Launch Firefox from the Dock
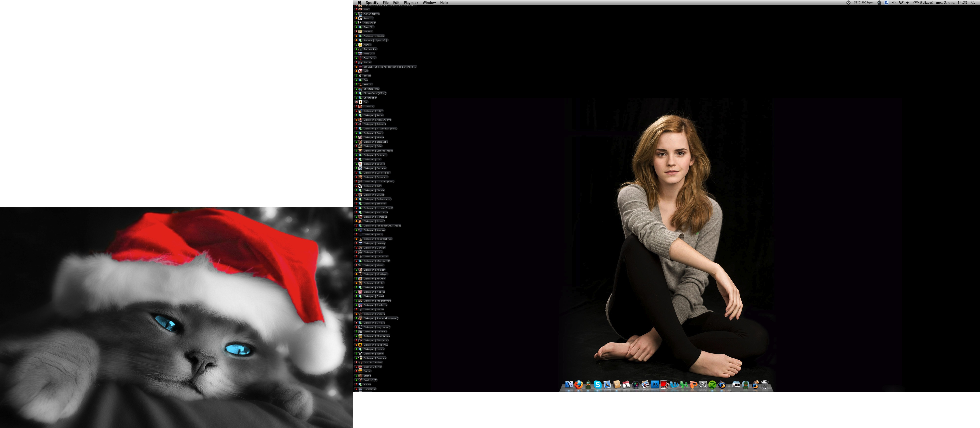The image size is (980, 428). (x=579, y=385)
